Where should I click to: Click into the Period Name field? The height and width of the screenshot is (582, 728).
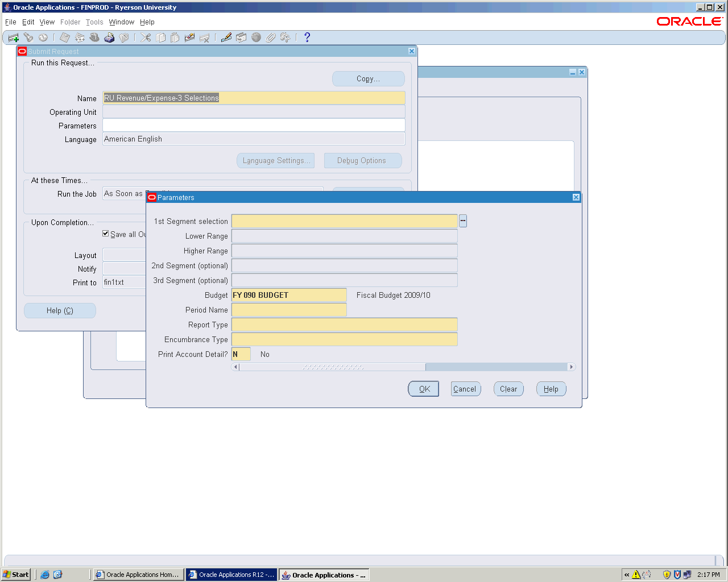tap(289, 310)
